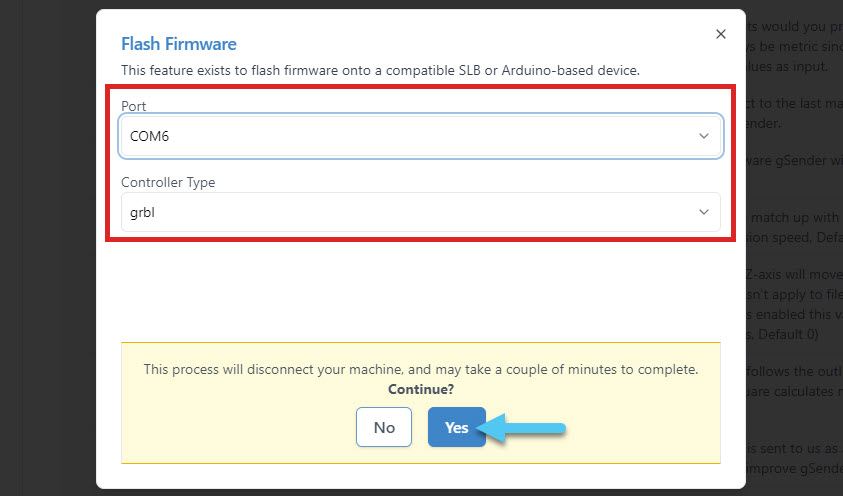Click the compatible SLB description text

(380, 70)
